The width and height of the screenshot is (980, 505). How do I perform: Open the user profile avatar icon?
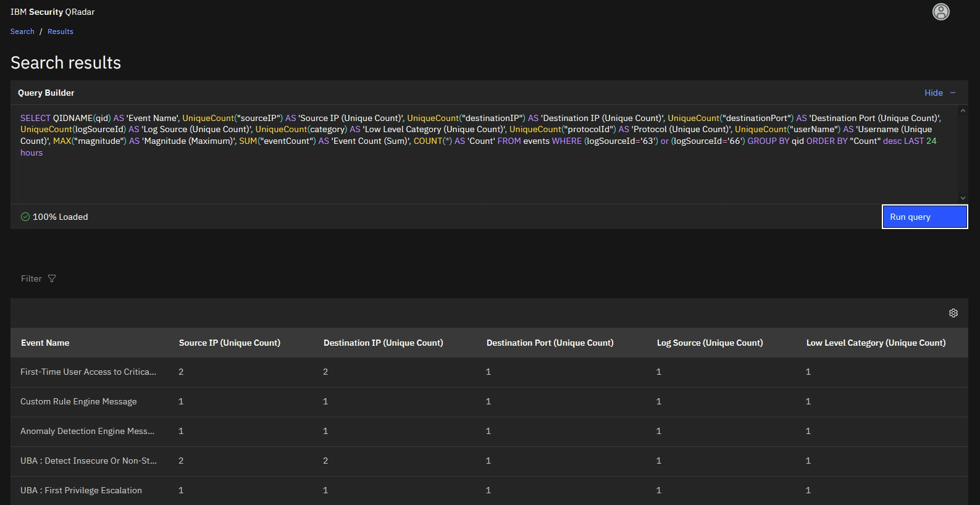[940, 12]
